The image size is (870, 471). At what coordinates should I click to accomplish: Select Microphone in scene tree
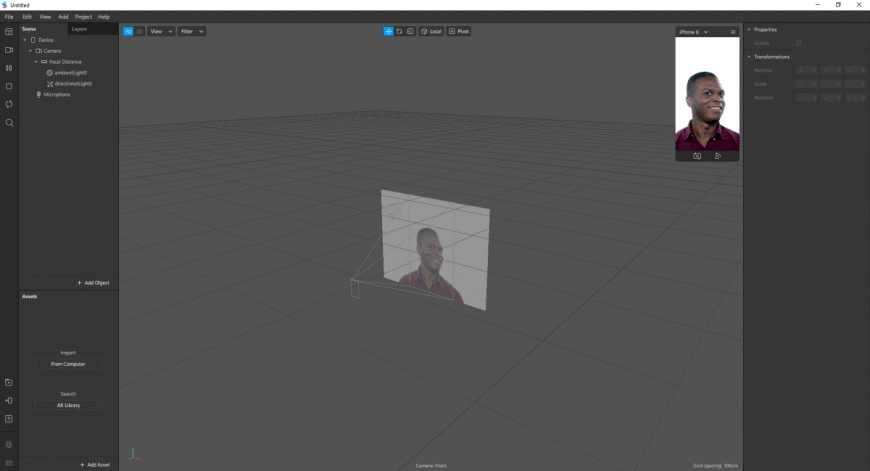(x=57, y=95)
